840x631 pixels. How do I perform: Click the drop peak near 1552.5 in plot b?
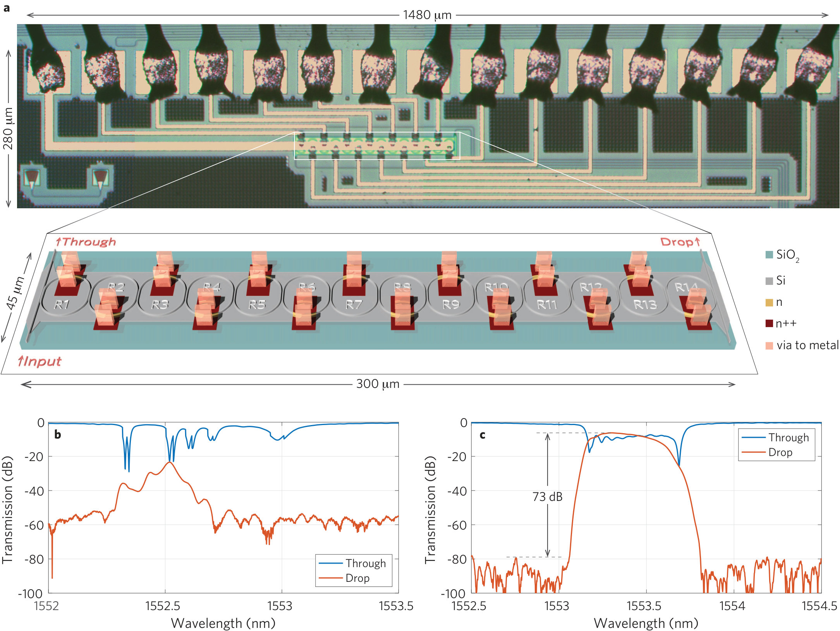(169, 463)
